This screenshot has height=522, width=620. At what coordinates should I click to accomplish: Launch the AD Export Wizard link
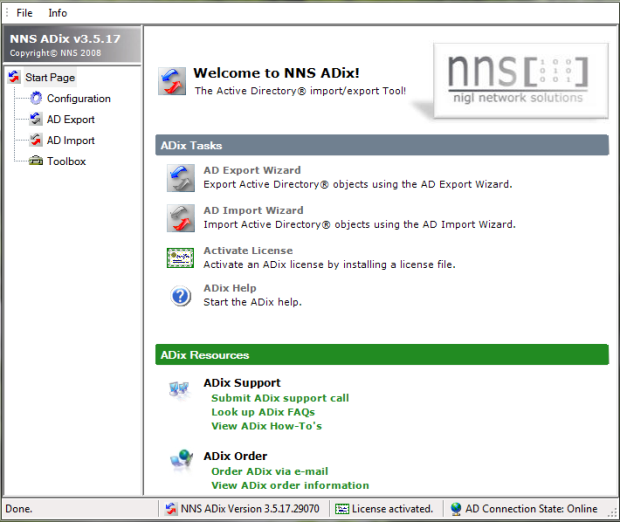tap(252, 170)
